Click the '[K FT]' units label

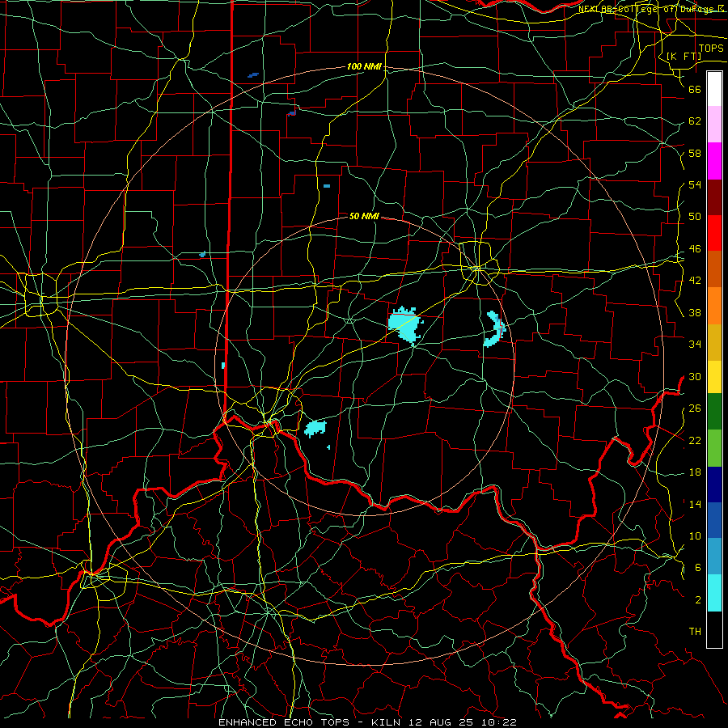coord(684,56)
